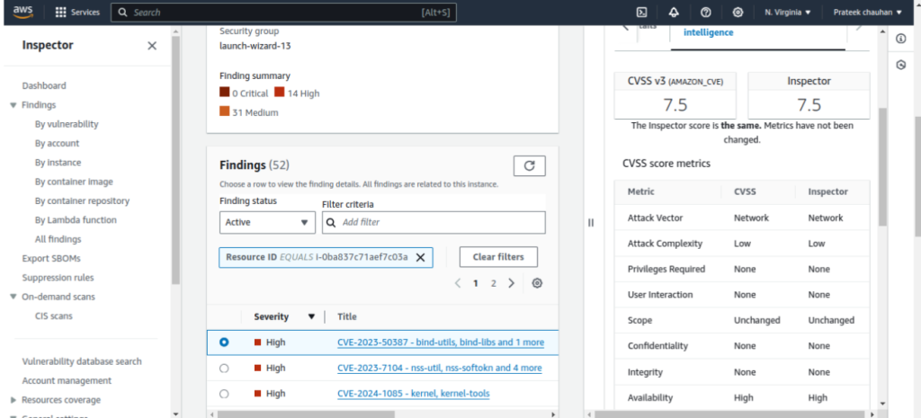This screenshot has height=418, width=921.
Task: Click the Attack Vector metric row
Action: [x=742, y=218]
